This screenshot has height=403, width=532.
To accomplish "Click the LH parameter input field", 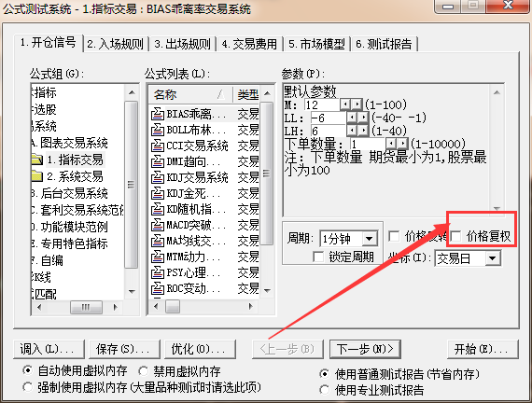I will [329, 131].
